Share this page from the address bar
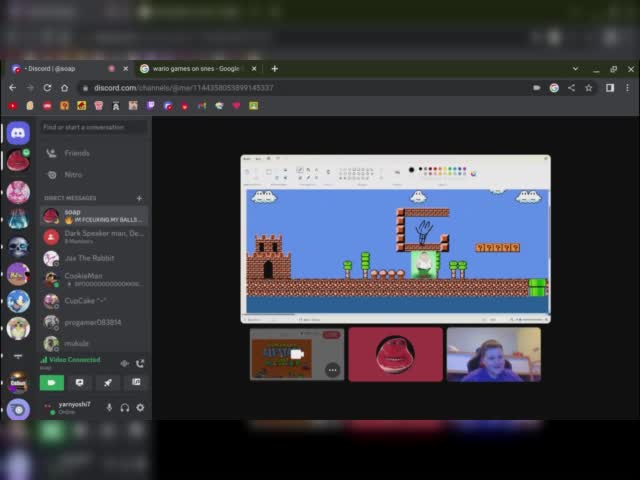 (571, 88)
